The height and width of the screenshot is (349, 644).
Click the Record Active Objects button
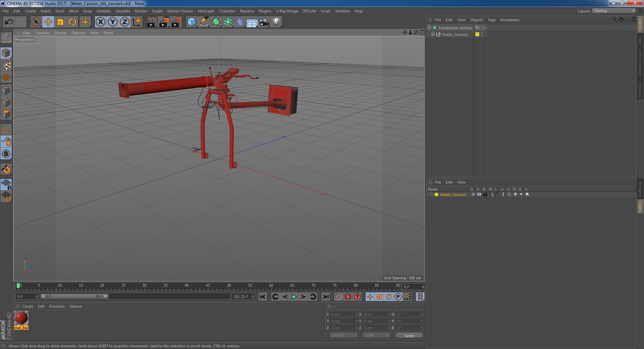[338, 297]
